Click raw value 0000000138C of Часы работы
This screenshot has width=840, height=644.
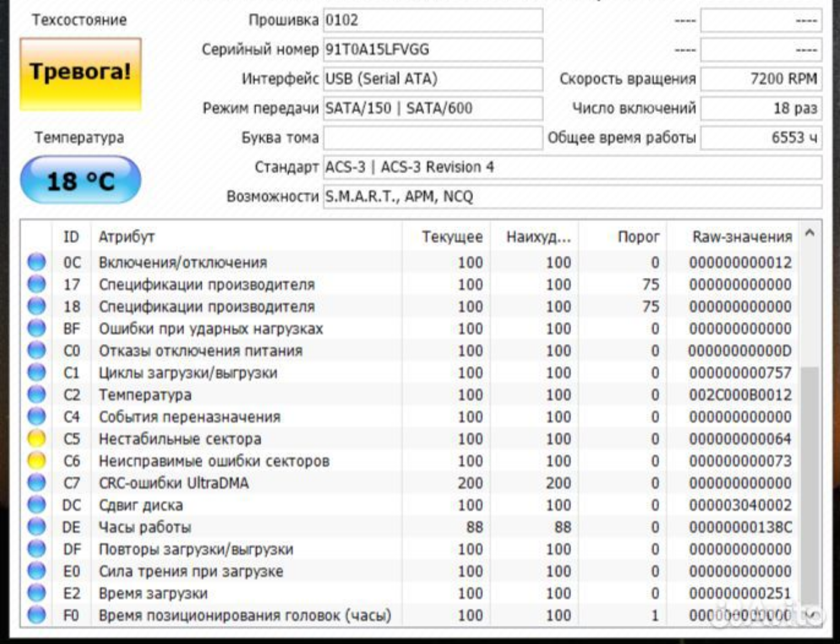[740, 527]
